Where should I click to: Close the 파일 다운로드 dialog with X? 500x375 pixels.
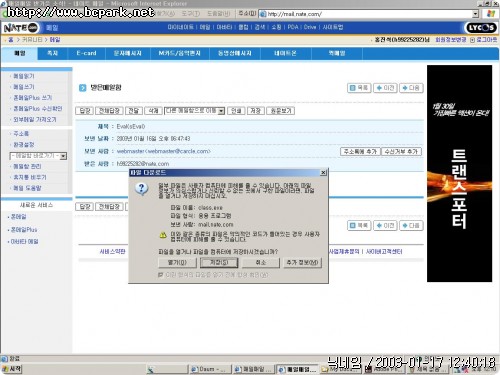[323, 172]
